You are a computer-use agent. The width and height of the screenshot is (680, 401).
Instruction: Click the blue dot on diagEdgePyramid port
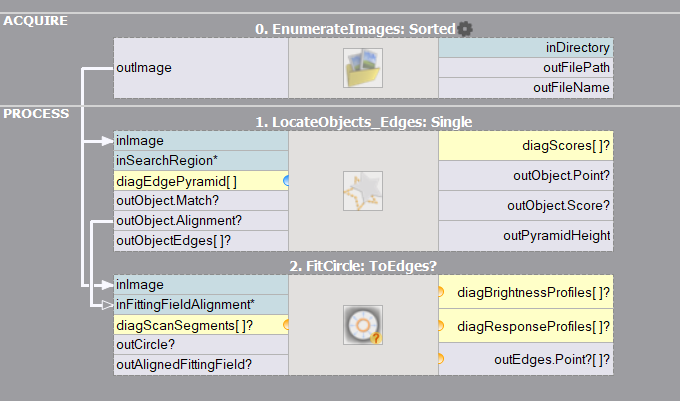286,181
